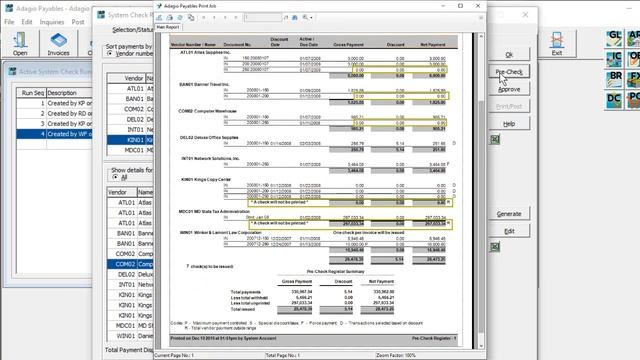Click the lower Excel export icon below Edit

pyautogui.click(x=495, y=247)
